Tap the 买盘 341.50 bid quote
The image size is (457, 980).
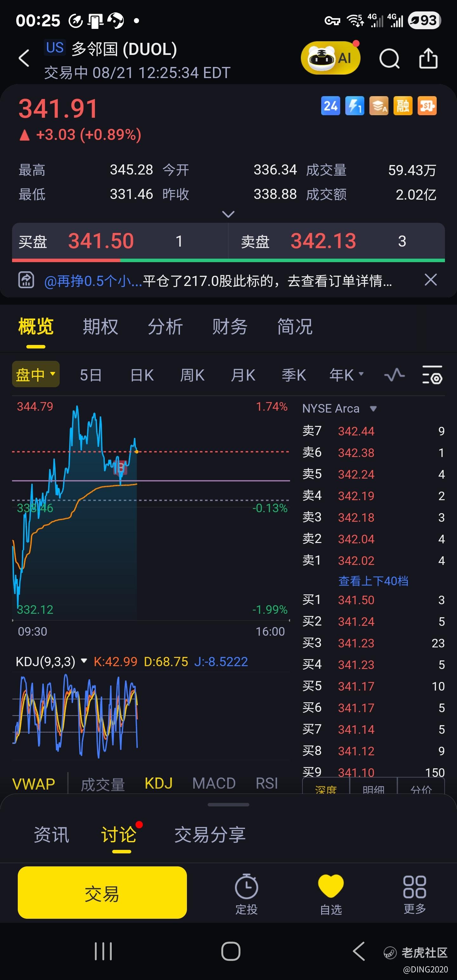tap(120, 241)
